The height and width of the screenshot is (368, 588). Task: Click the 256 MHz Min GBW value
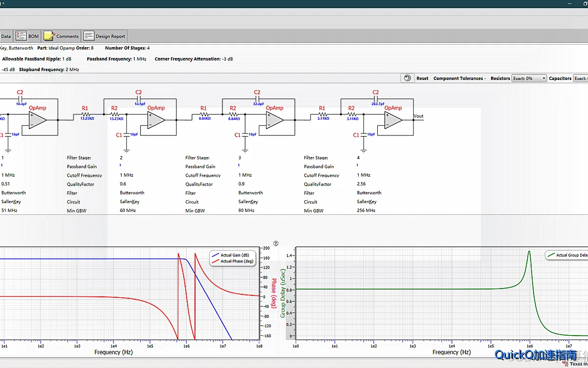[366, 210]
